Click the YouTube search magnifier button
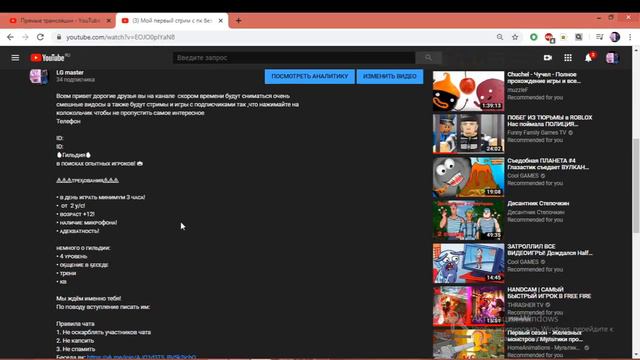Image resolution: width=640 pixels, height=360 pixels. [428, 58]
